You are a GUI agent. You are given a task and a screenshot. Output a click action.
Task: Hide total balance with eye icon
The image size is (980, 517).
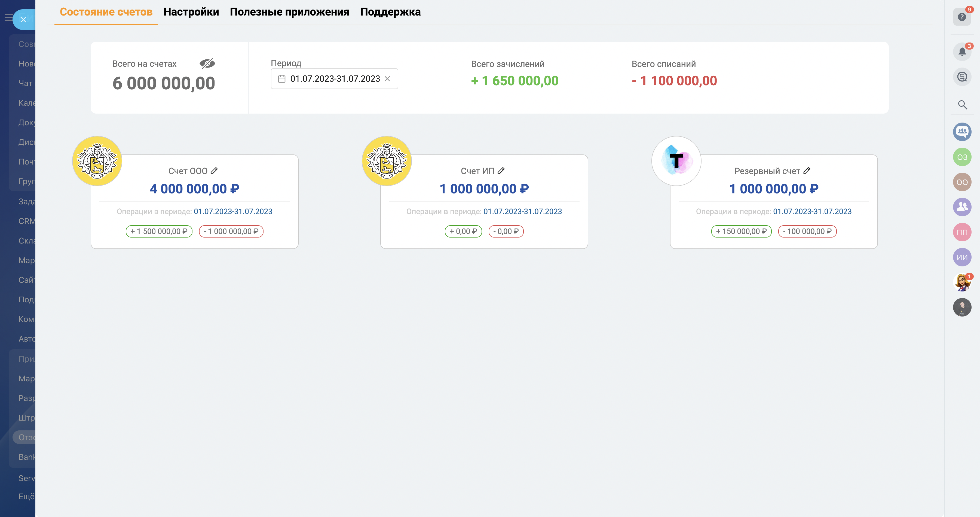207,63
